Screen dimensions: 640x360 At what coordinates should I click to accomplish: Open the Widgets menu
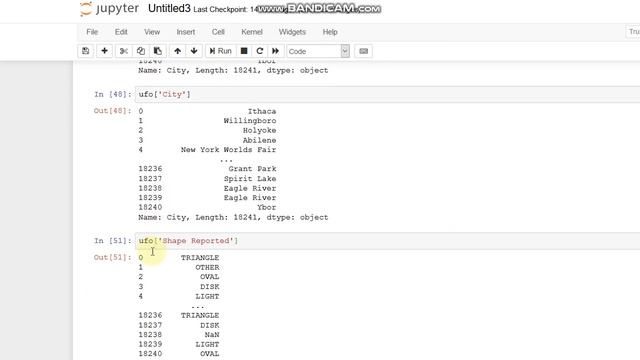(x=292, y=32)
